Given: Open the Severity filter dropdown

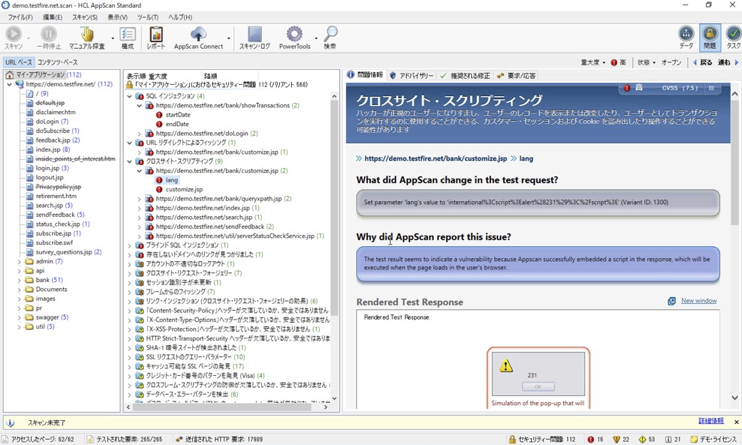Looking at the screenshot, I should (604, 62).
